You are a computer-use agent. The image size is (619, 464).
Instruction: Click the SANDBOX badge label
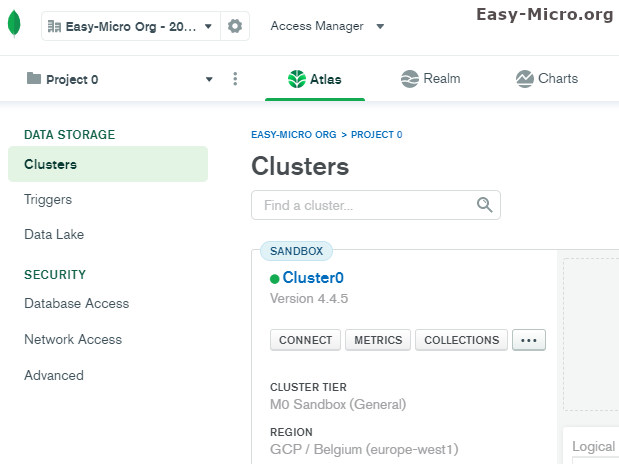click(x=296, y=251)
